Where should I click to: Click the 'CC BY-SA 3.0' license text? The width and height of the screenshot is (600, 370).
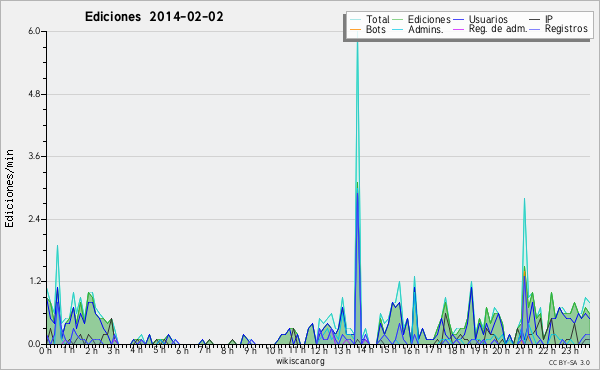(569, 362)
